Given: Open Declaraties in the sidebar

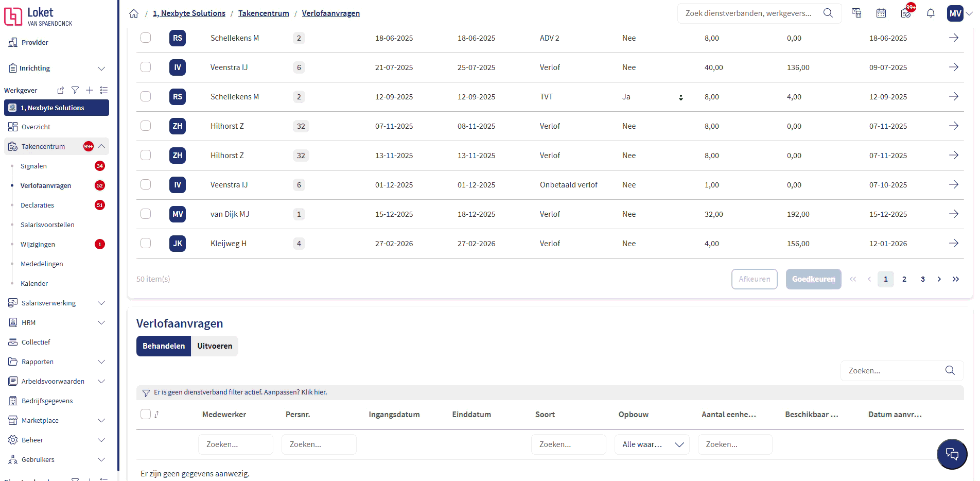Looking at the screenshot, I should pos(37,205).
